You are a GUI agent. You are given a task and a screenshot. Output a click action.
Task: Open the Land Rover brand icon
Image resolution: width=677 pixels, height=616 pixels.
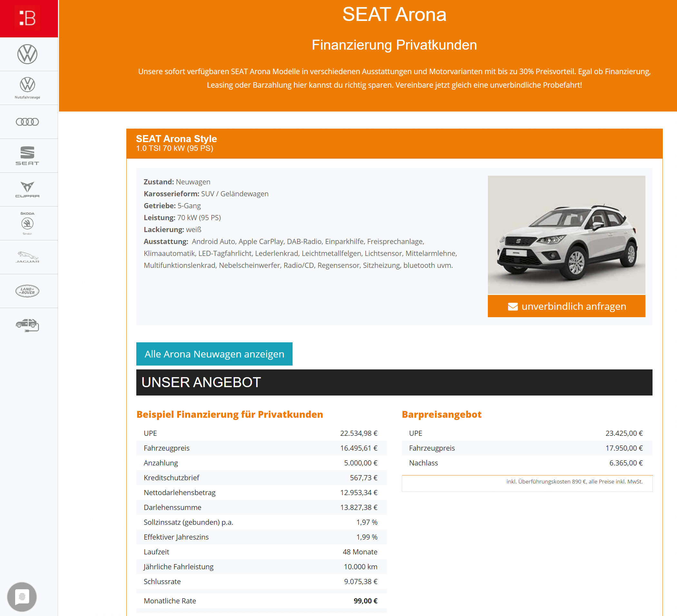click(27, 291)
